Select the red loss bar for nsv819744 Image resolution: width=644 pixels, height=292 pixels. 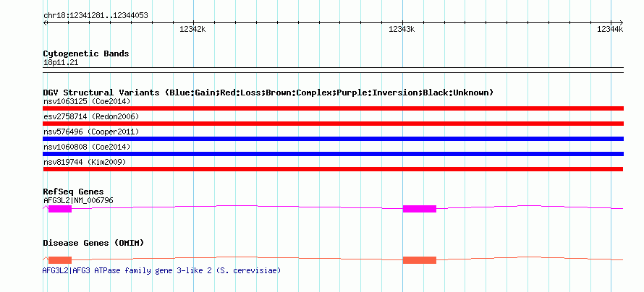pos(333,169)
